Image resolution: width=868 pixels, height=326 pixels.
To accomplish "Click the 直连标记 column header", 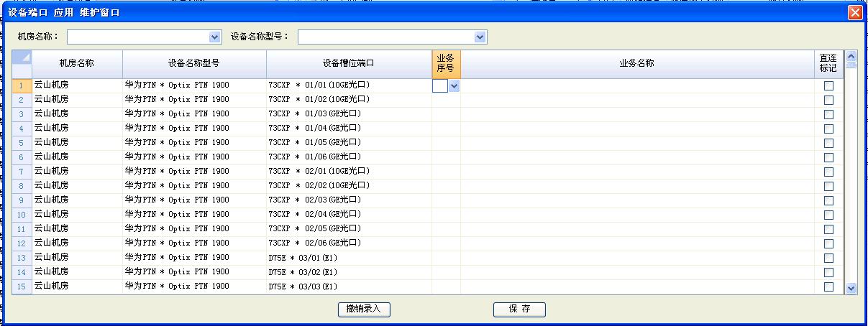I will [828, 64].
